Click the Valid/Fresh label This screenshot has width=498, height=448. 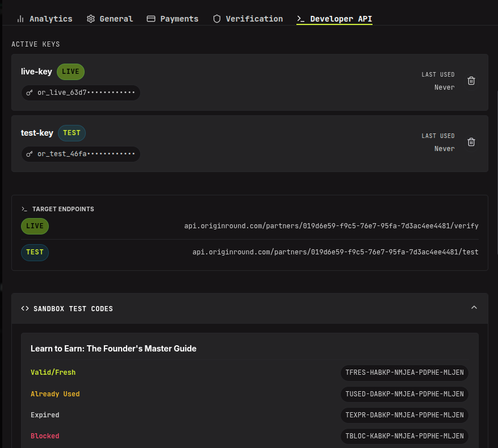click(x=53, y=372)
